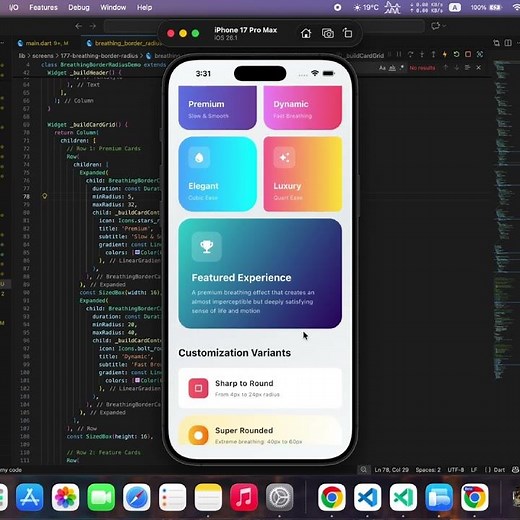Click the weather 19°C menu bar item
Image resolution: width=520 pixels, height=520 pixels.
[366, 7]
